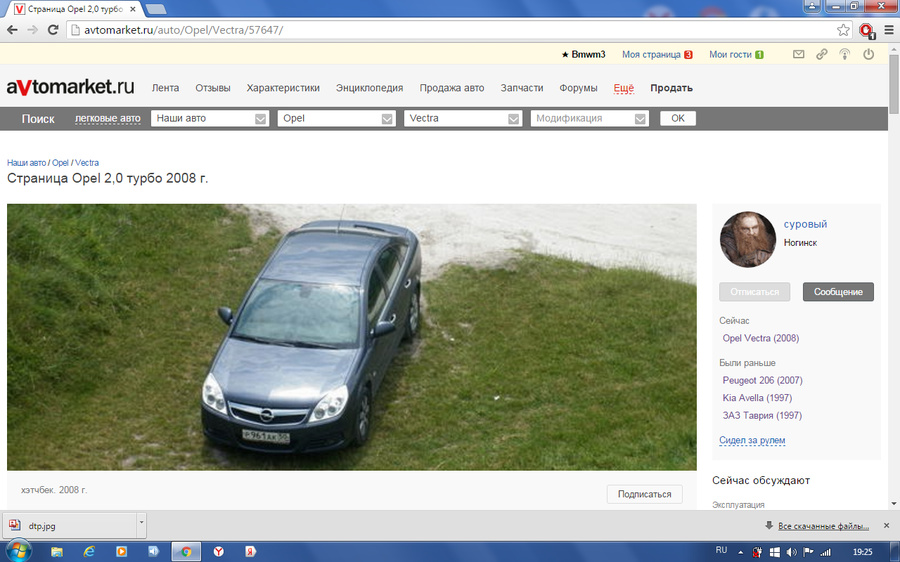Click the Vectra breadcrumb link

point(87,163)
